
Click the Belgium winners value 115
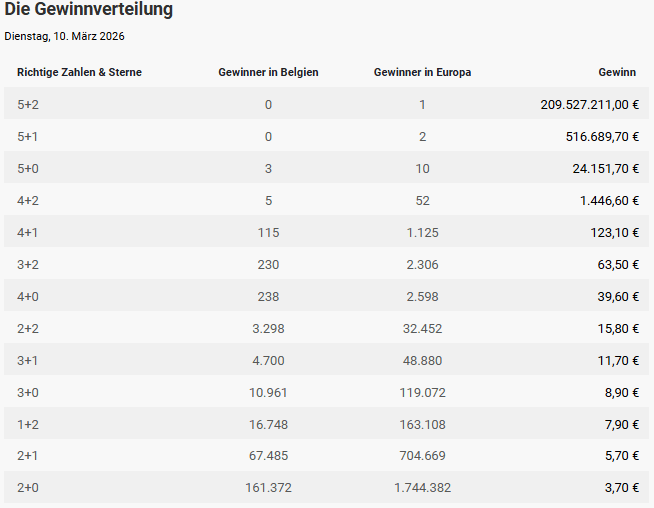point(268,233)
